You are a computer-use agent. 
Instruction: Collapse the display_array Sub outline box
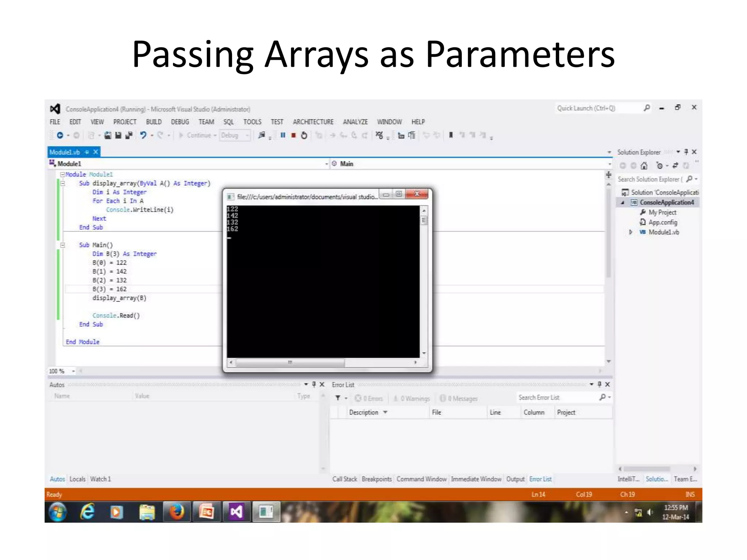[x=62, y=183]
